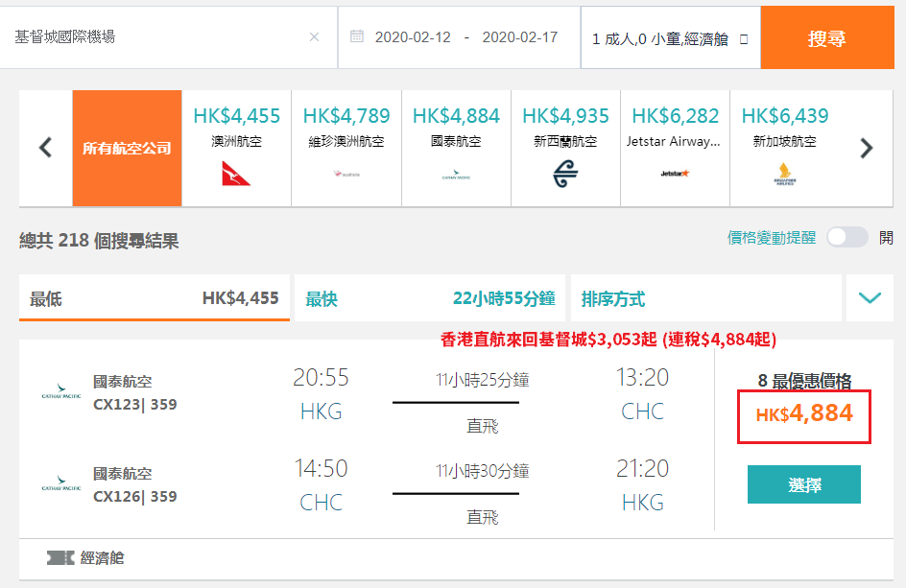
Task: Click the Jetstar logo
Action: click(675, 174)
